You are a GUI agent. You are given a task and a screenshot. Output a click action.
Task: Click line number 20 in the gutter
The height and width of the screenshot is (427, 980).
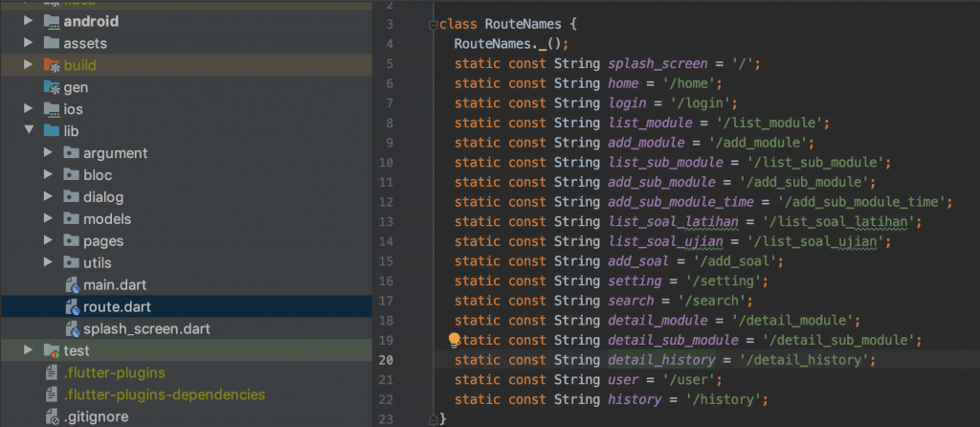[x=387, y=360]
